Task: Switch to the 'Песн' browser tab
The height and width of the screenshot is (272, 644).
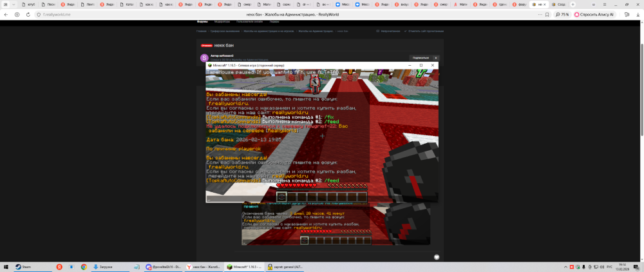Action: click(48, 4)
